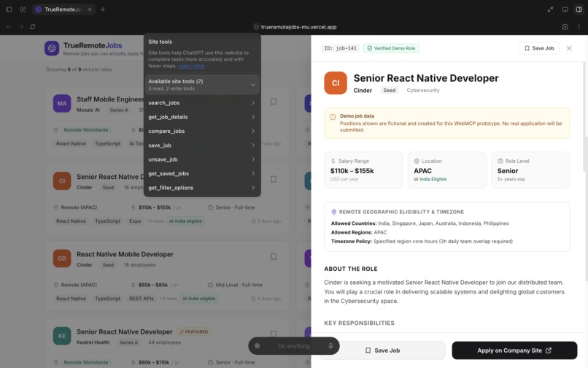Viewport: 588px width, 368px height.
Task: Collapse the Available site tools list
Action: 202,85
